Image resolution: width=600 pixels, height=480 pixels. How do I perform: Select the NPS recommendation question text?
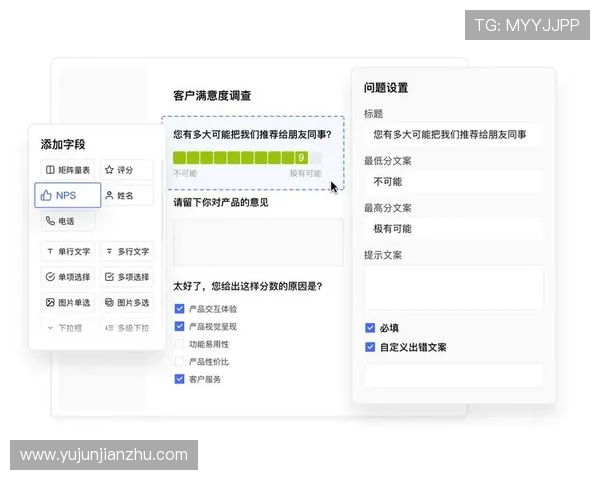[x=252, y=134]
